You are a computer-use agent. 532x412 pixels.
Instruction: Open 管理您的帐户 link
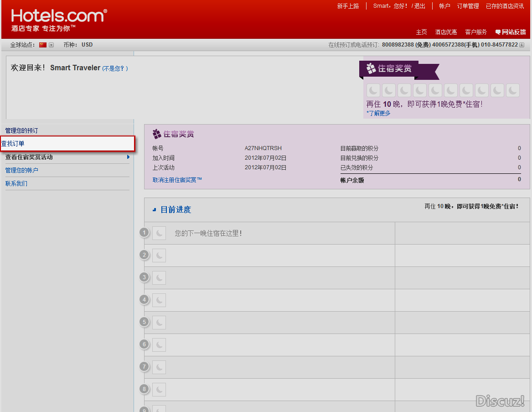tap(22, 170)
